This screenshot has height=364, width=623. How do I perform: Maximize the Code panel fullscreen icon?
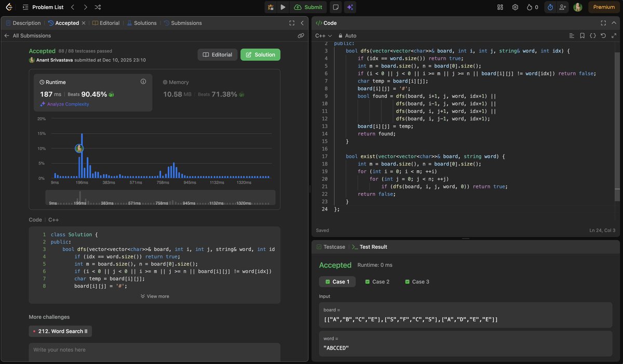603,23
